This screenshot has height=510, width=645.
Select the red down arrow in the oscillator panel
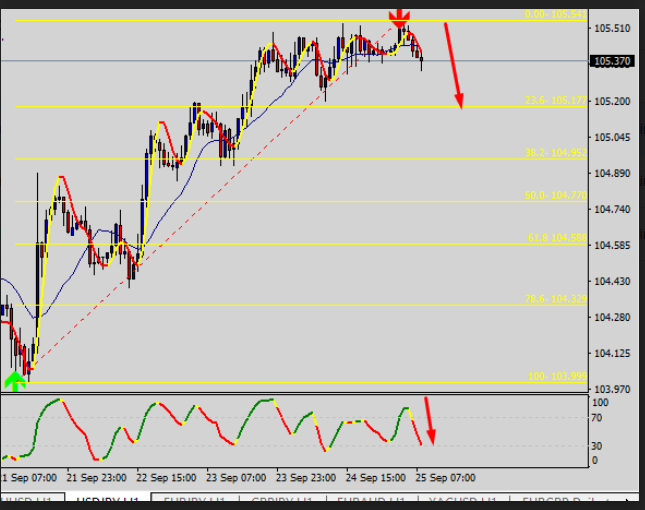(430, 420)
